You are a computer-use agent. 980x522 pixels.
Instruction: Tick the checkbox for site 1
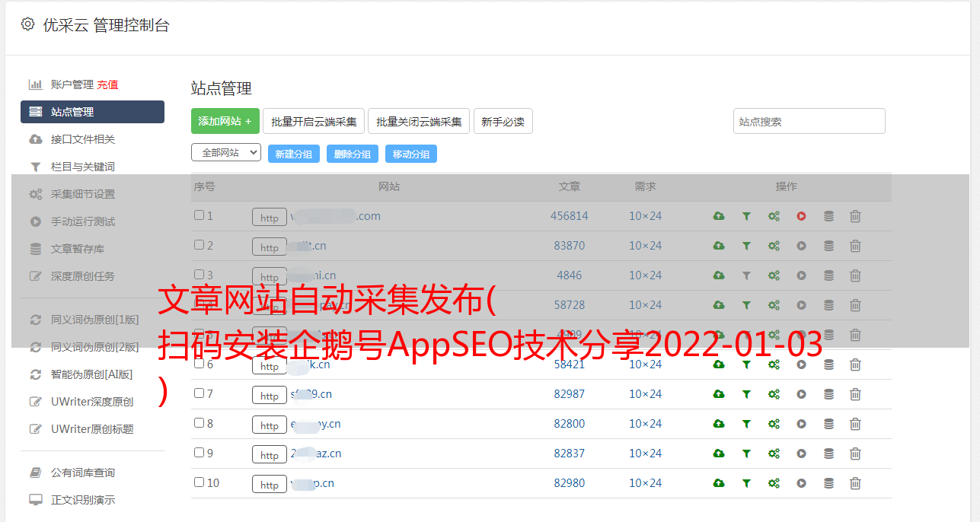(x=199, y=215)
